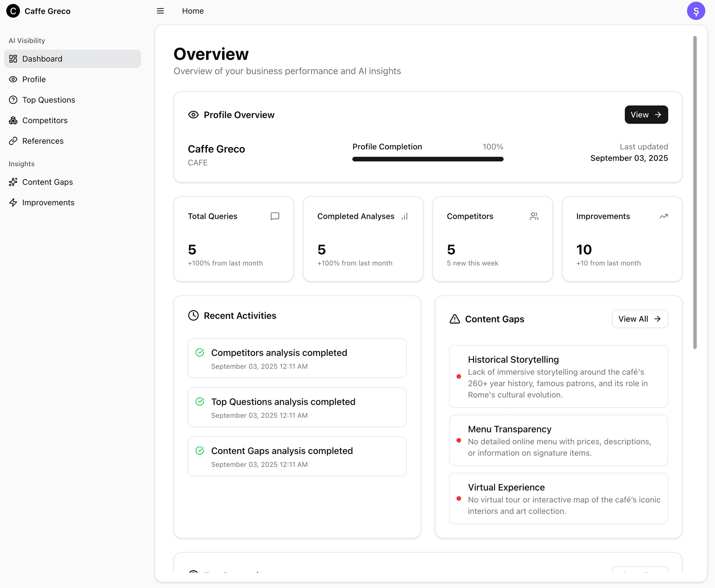
Task: Click the Improvements trending arrow icon
Action: click(663, 216)
